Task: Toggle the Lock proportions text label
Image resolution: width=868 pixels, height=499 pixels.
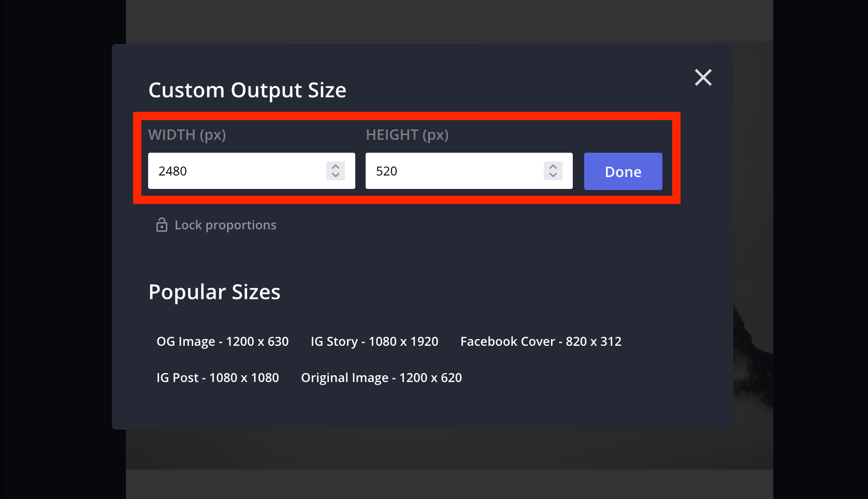Action: click(x=225, y=225)
